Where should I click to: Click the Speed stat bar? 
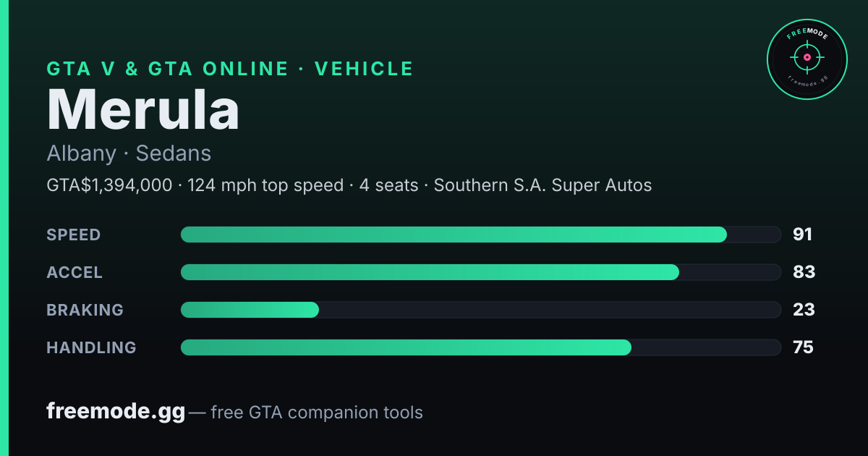(x=480, y=235)
